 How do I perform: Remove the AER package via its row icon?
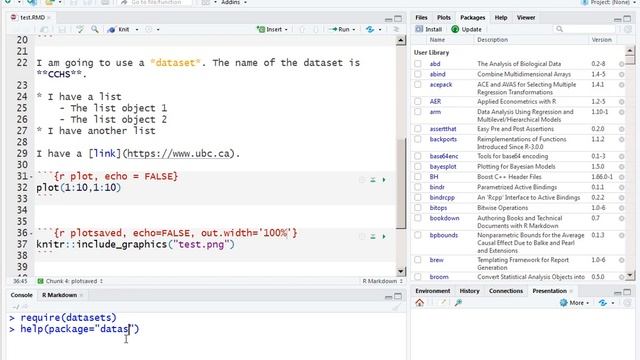tap(621, 102)
